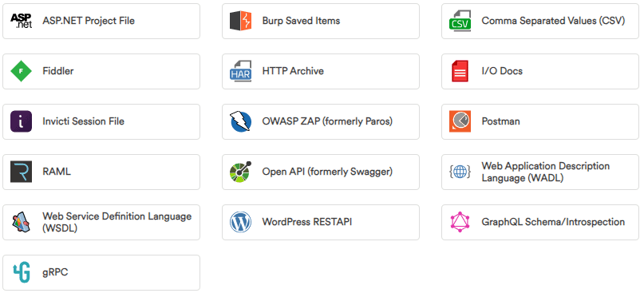
Task: Select Web Application Description Language (WADL) label
Action: pyautogui.click(x=546, y=172)
